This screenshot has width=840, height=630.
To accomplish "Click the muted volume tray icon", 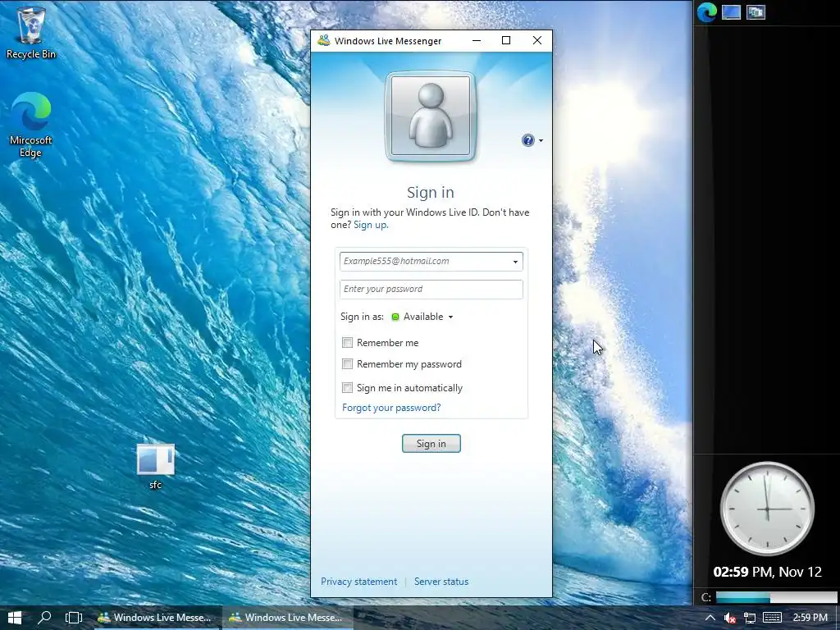I will [x=729, y=618].
